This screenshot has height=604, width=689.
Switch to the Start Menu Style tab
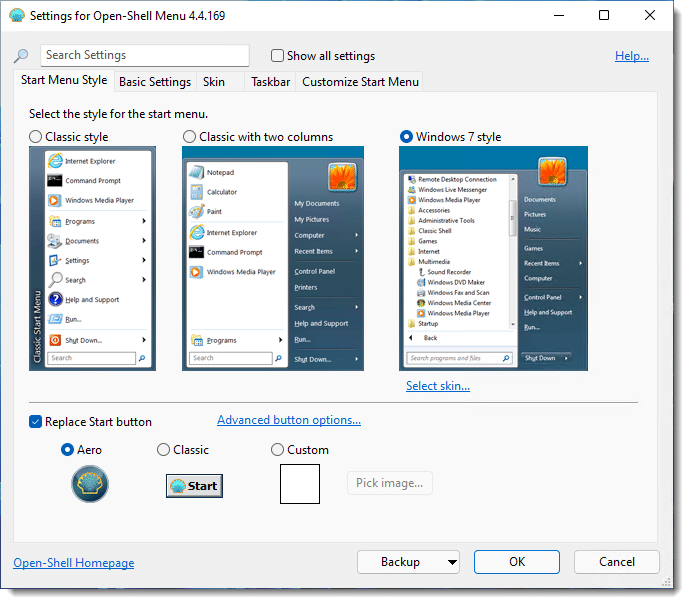(x=64, y=80)
